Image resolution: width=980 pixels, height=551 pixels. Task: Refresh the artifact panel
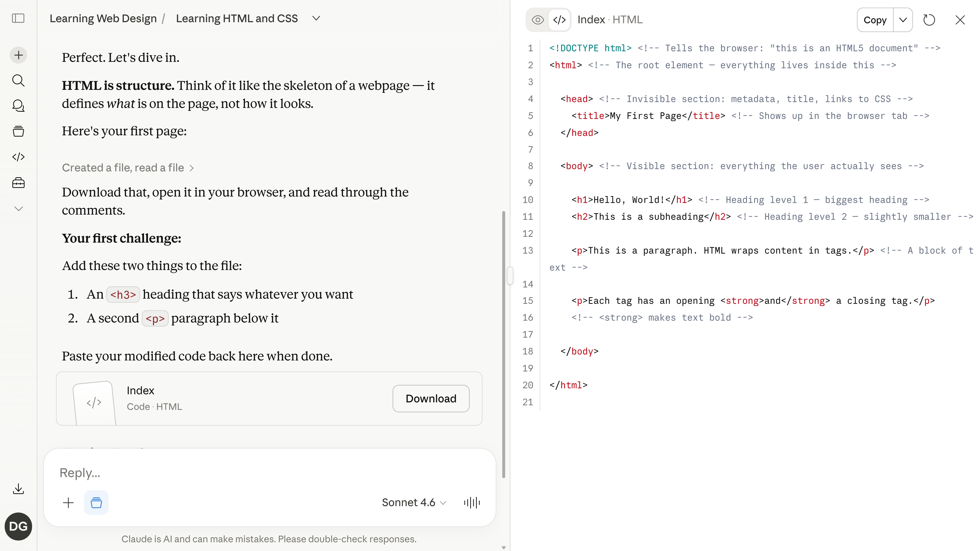pos(929,20)
